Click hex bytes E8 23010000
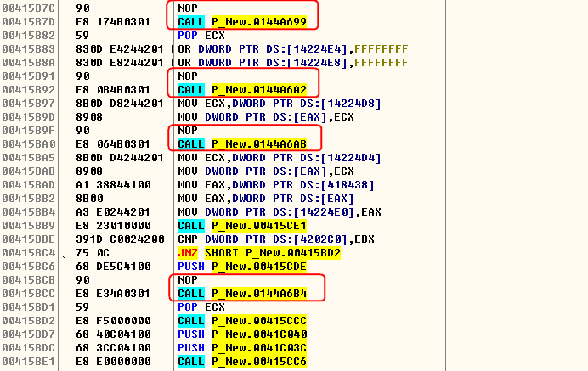 [x=113, y=226]
